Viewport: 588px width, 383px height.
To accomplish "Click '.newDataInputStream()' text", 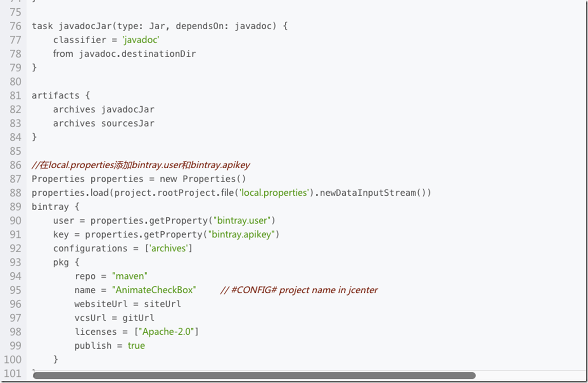I will 373,193.
